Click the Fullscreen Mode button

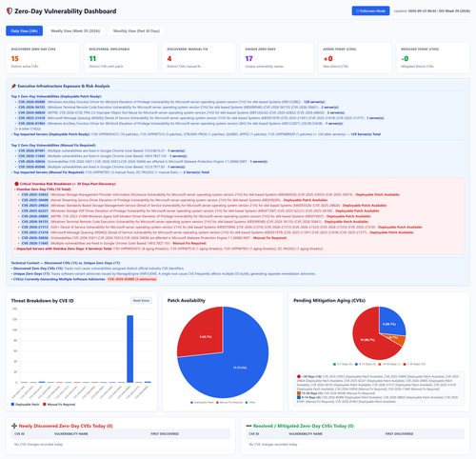click(370, 10)
